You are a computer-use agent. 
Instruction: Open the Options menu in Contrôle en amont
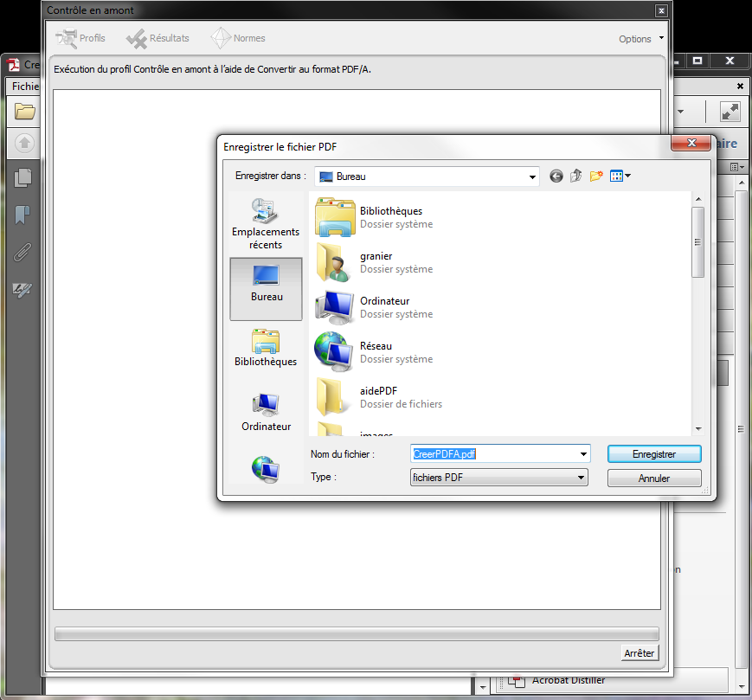pos(640,39)
